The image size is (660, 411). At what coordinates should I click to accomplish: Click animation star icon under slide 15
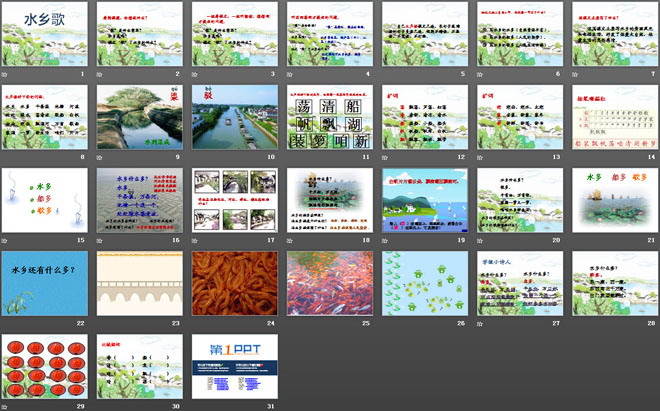[5, 241]
